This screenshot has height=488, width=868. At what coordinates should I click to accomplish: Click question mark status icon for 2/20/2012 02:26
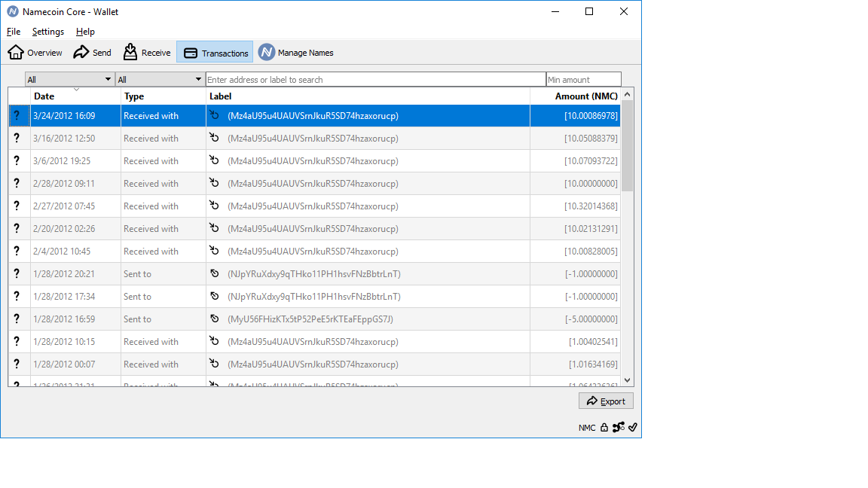coord(17,228)
